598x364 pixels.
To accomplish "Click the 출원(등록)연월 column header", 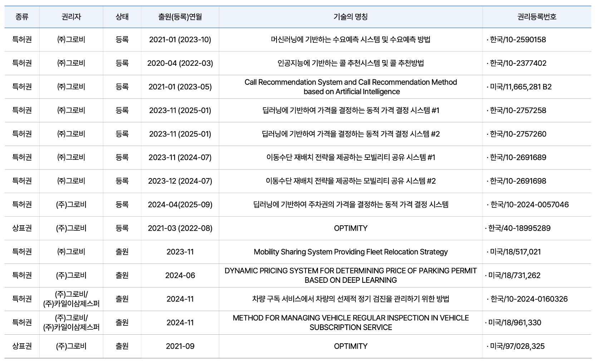I will pyautogui.click(x=180, y=17).
